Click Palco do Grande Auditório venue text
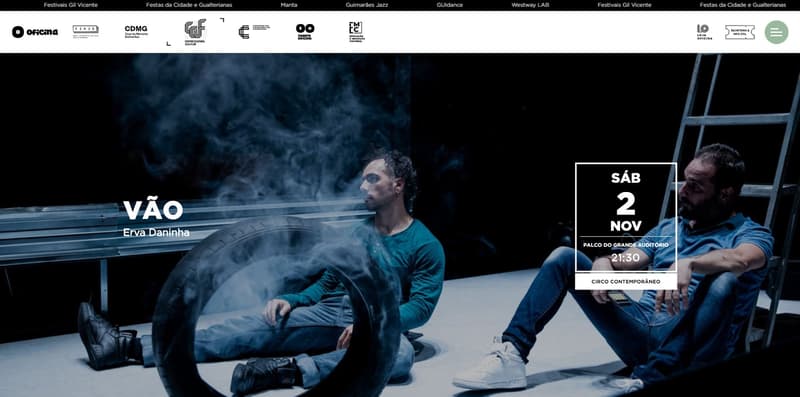This screenshot has width=800, height=397. tap(626, 245)
